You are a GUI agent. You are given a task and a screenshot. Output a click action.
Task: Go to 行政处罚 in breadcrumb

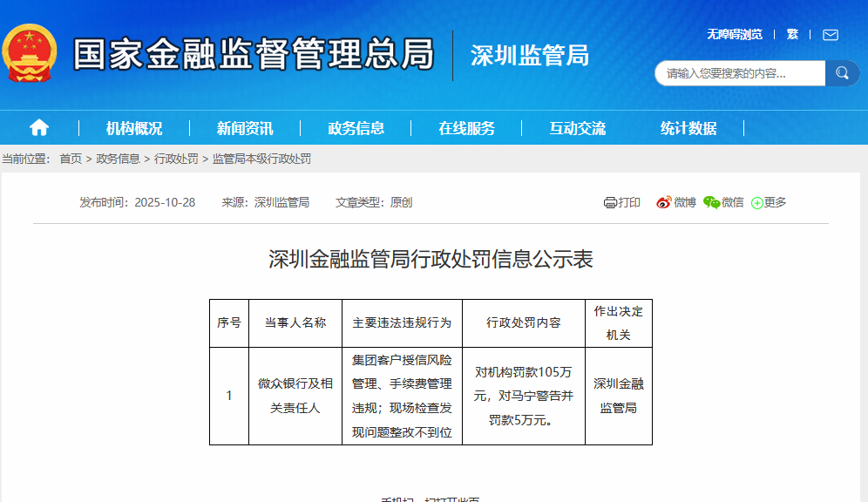point(176,159)
